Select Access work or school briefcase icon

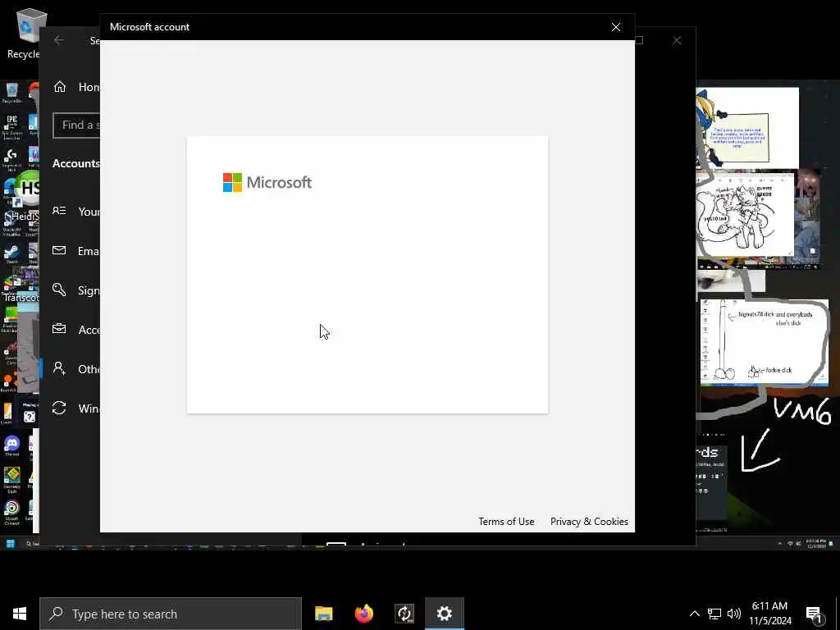pos(59,329)
